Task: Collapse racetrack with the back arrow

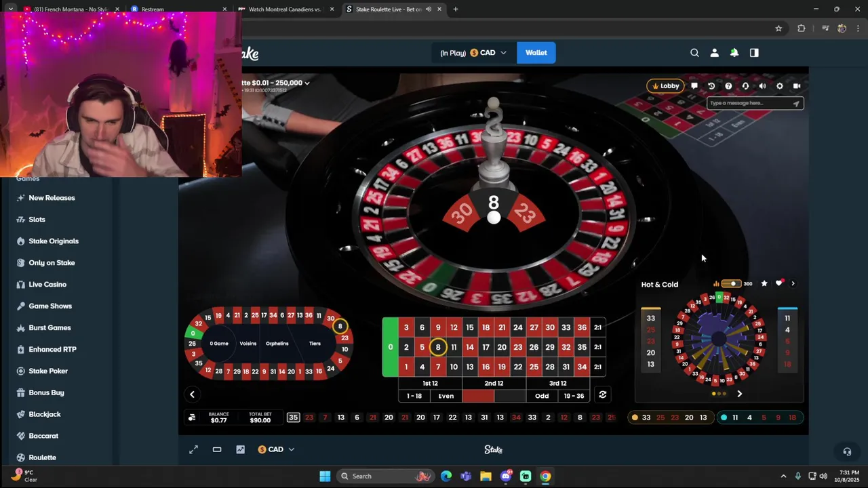Action: coord(192,394)
